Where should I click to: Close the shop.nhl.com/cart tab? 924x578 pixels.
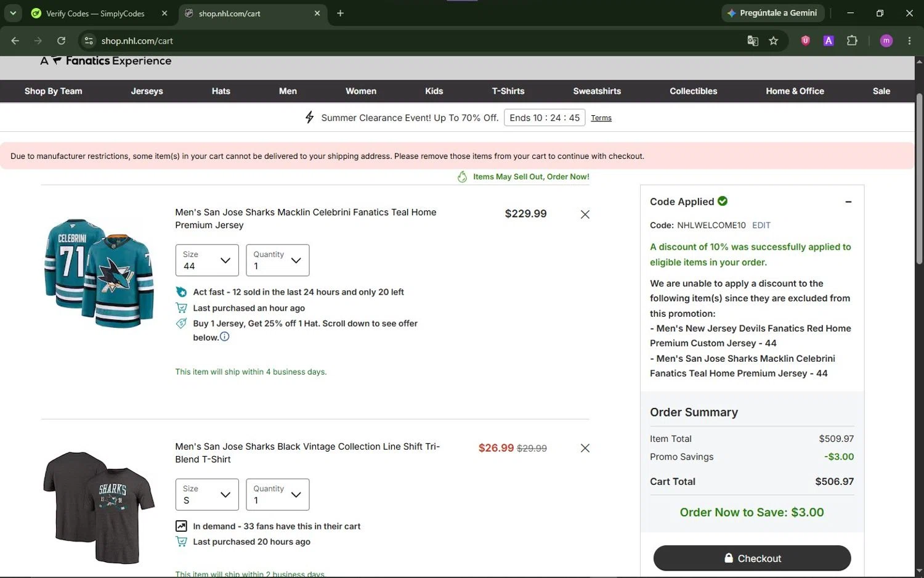pyautogui.click(x=317, y=13)
